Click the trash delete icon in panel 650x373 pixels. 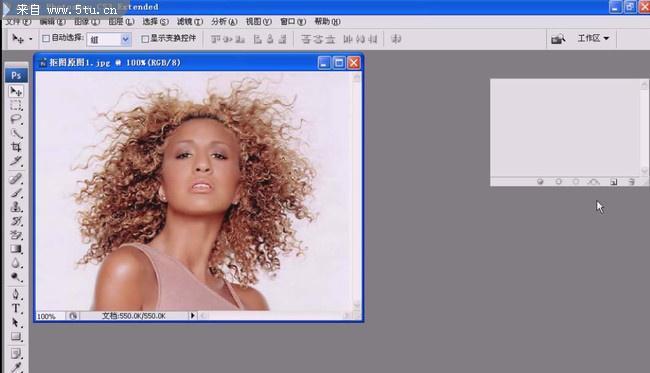(x=631, y=182)
